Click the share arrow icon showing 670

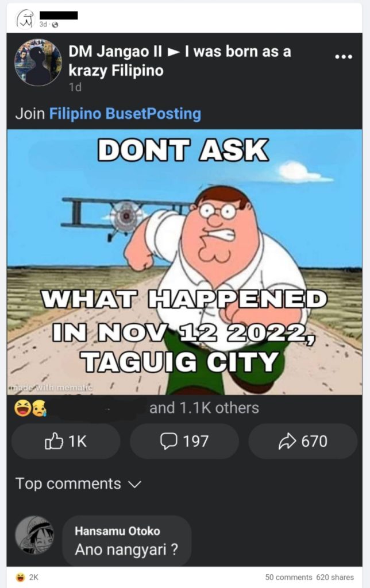click(x=287, y=442)
